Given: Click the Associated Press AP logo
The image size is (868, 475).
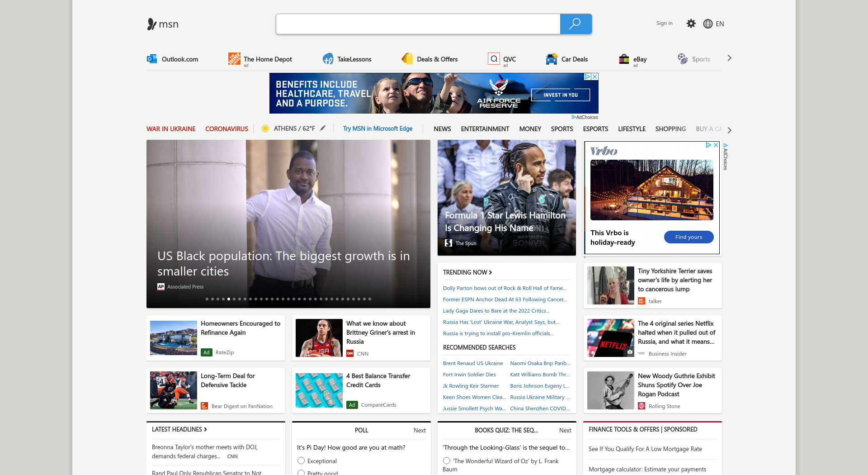Looking at the screenshot, I should pyautogui.click(x=161, y=287).
